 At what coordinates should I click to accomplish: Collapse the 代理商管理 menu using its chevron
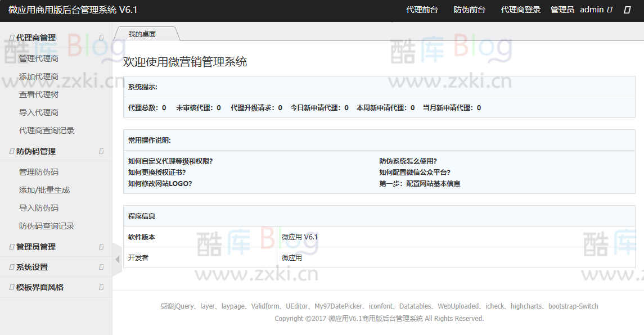click(101, 37)
